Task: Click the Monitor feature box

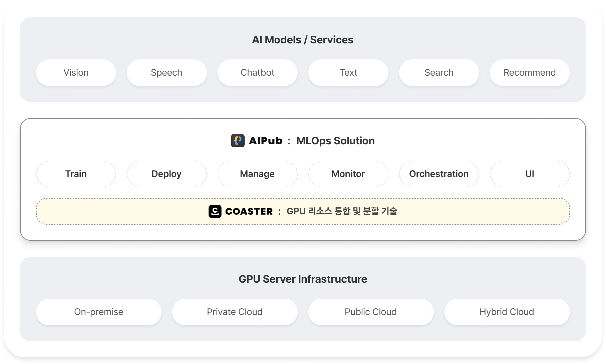Action: pyautogui.click(x=348, y=174)
